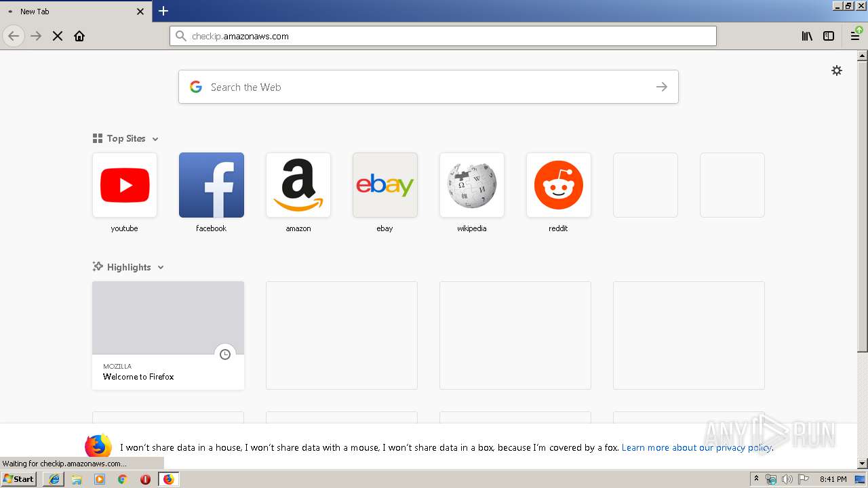The image size is (868, 488).
Task: Open the Action Center flag icon
Action: click(x=803, y=479)
